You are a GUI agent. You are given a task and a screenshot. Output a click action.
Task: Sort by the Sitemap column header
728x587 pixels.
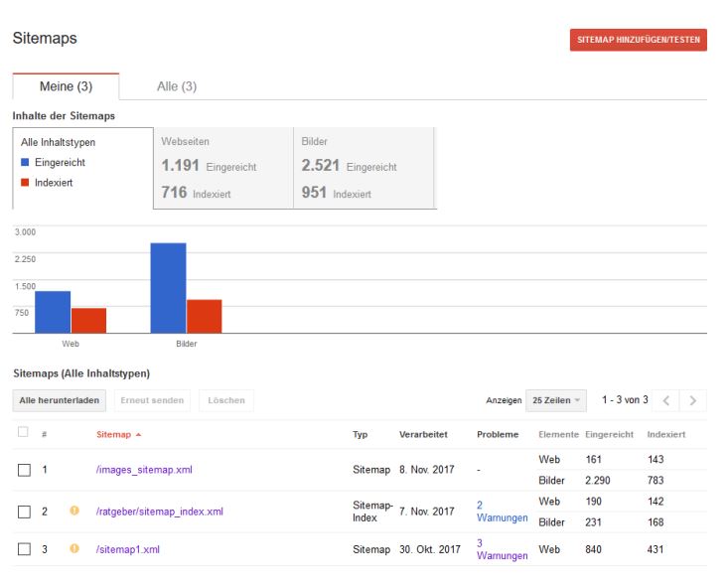click(114, 435)
